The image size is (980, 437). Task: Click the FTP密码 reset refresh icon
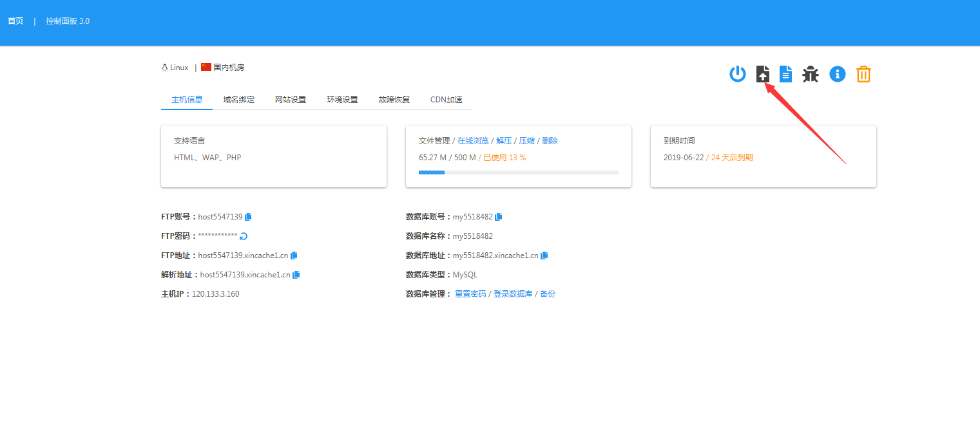pos(244,236)
